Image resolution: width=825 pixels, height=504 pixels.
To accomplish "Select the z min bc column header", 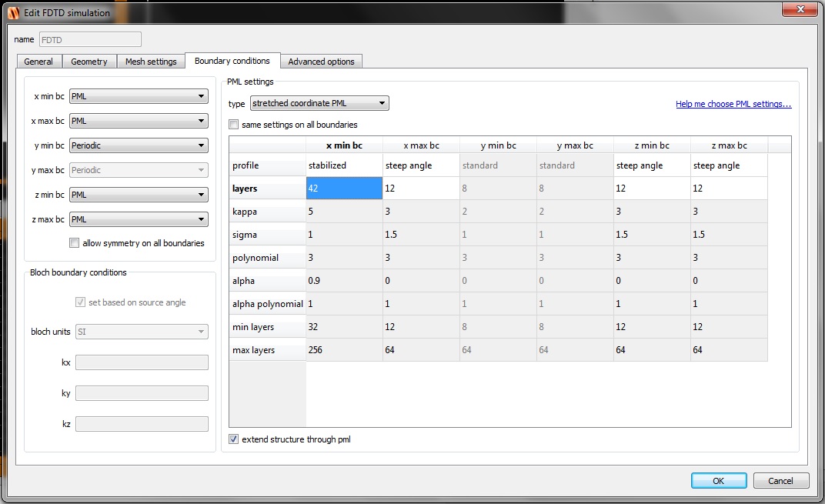I will click(652, 145).
